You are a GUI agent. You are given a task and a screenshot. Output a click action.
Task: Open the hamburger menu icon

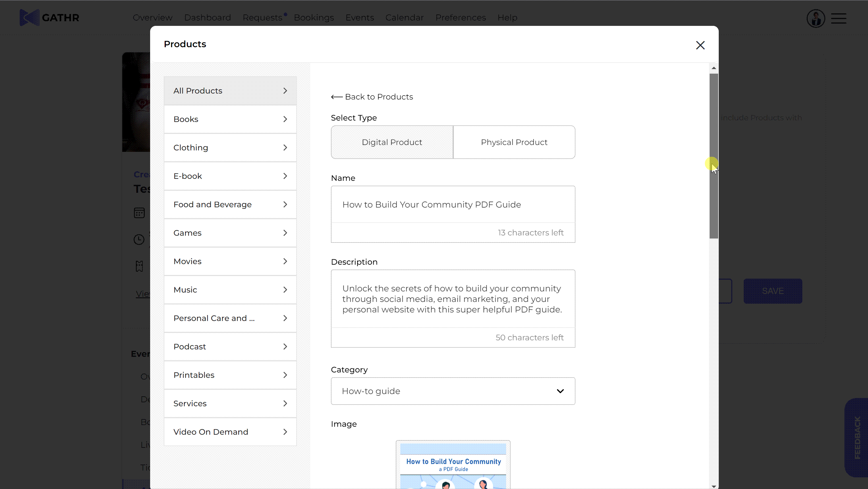click(838, 18)
